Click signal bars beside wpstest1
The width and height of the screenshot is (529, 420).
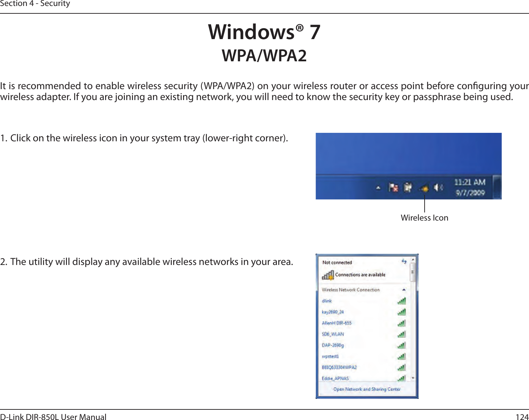click(402, 357)
